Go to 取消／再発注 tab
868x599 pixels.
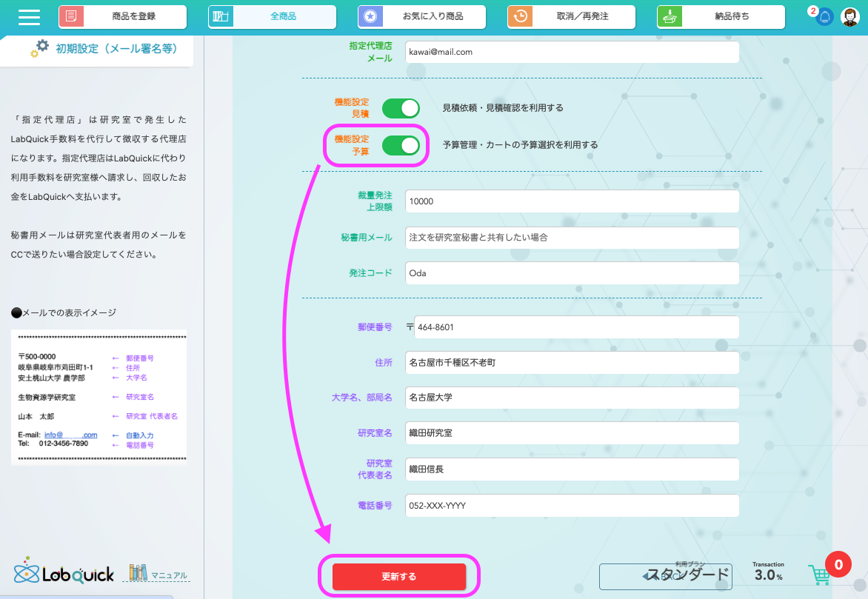tap(571, 16)
